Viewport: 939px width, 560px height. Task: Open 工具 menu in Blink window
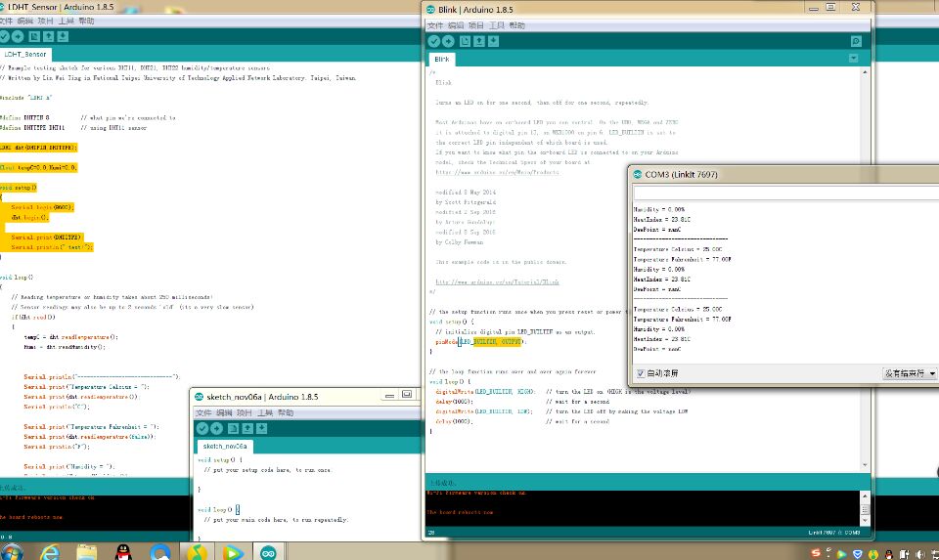[497, 25]
